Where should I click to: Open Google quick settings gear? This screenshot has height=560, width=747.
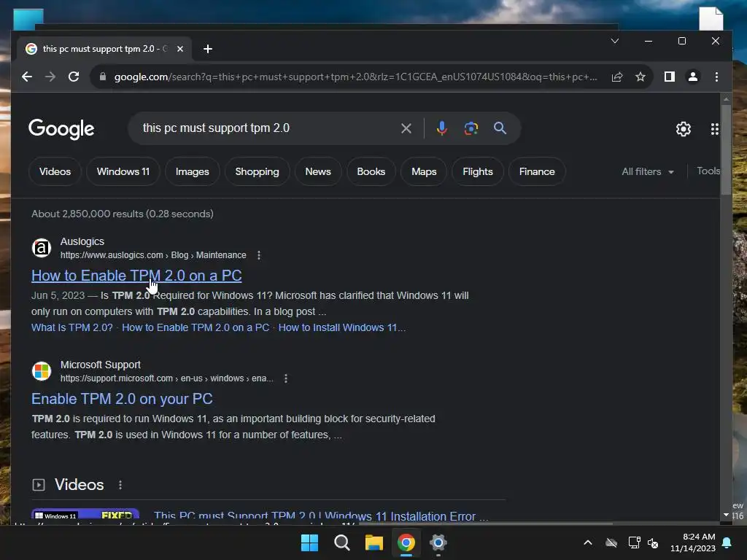683,128
